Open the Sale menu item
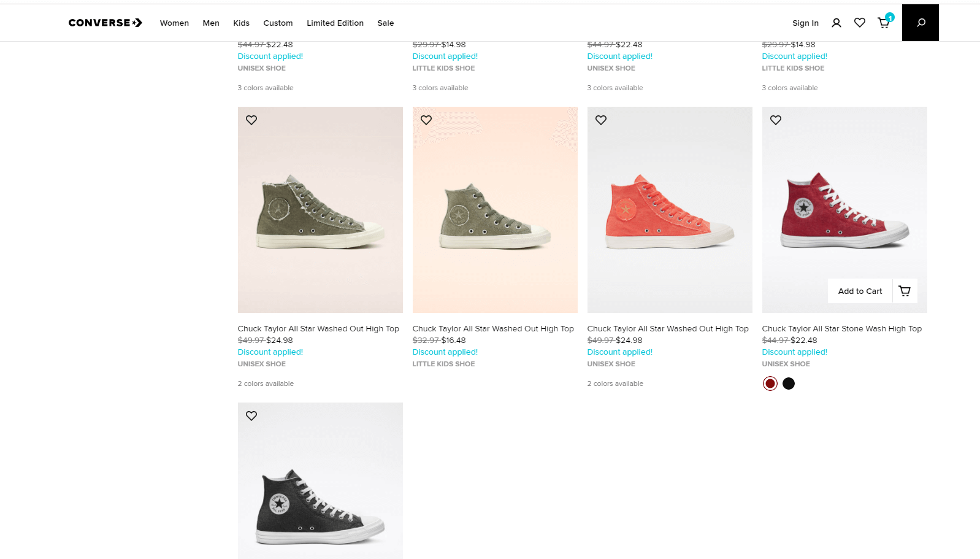980x559 pixels. coord(386,23)
